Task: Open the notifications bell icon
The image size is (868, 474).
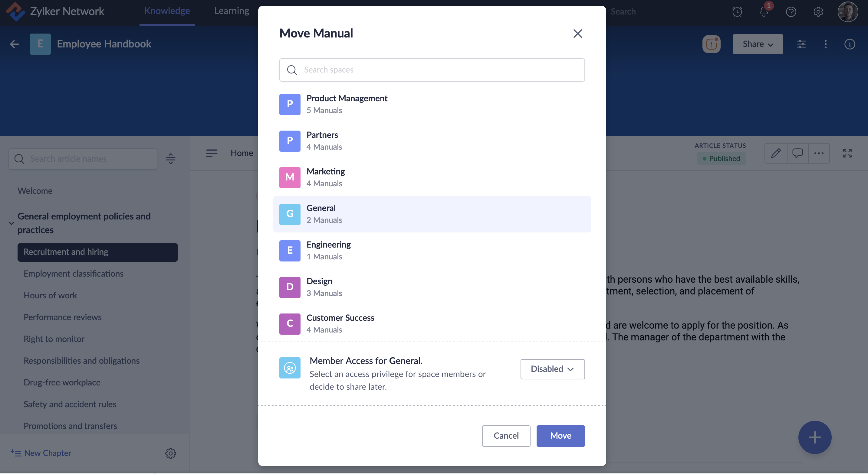Action: coord(764,12)
